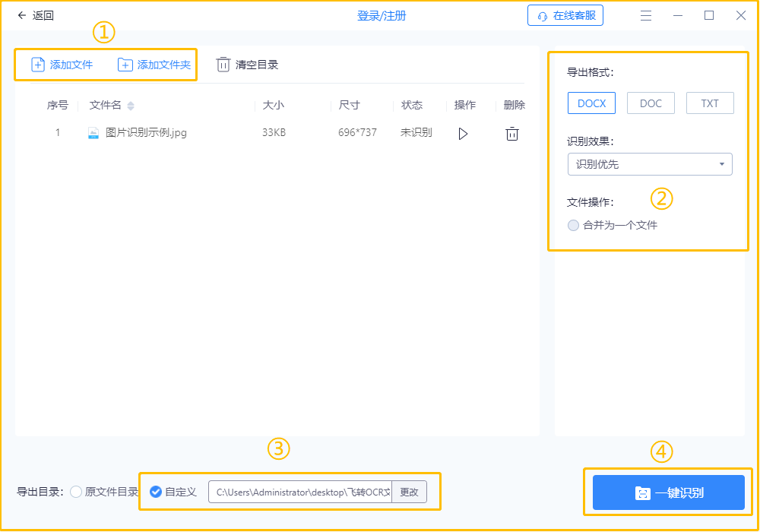Delete 图片识别示例.jpg with trash icon
The height and width of the screenshot is (532, 760).
(x=511, y=134)
